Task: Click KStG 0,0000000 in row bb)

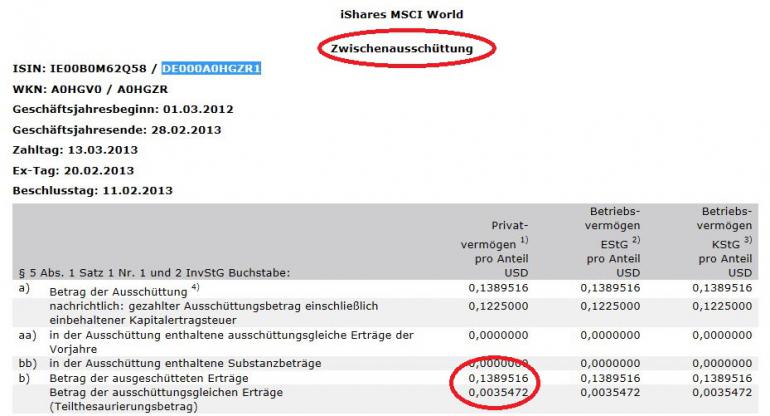Action: pyautogui.click(x=722, y=363)
